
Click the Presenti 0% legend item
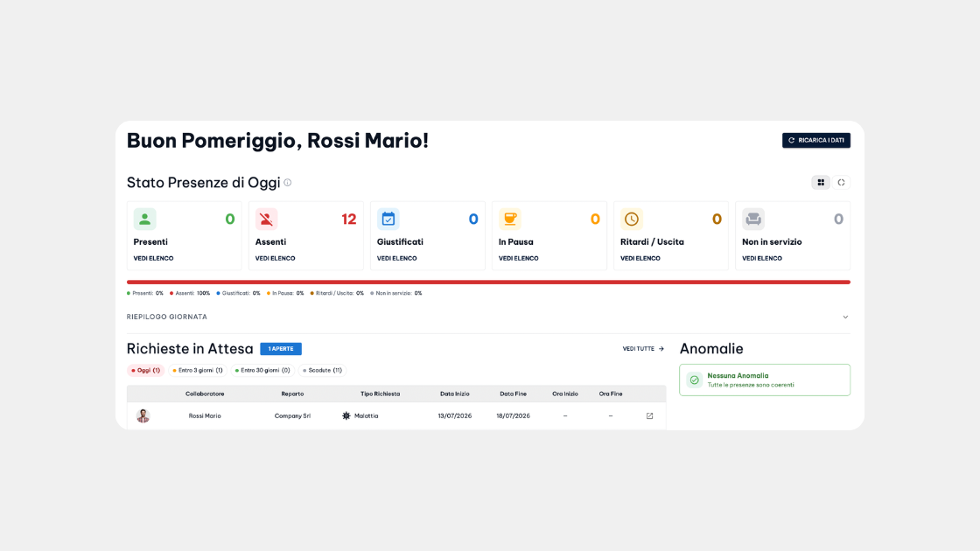coord(145,293)
